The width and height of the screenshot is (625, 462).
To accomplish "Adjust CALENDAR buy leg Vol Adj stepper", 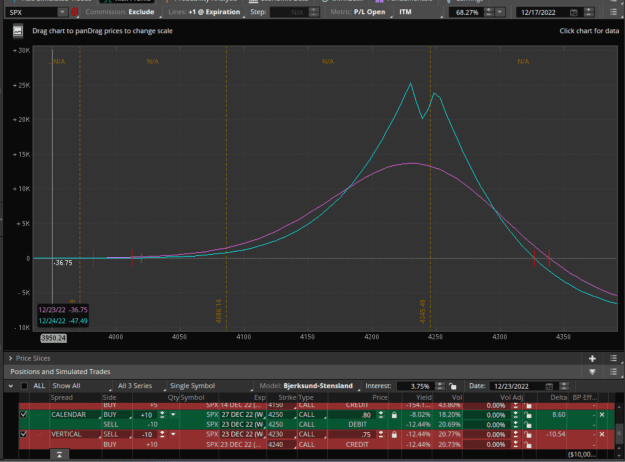I will coord(516,415).
